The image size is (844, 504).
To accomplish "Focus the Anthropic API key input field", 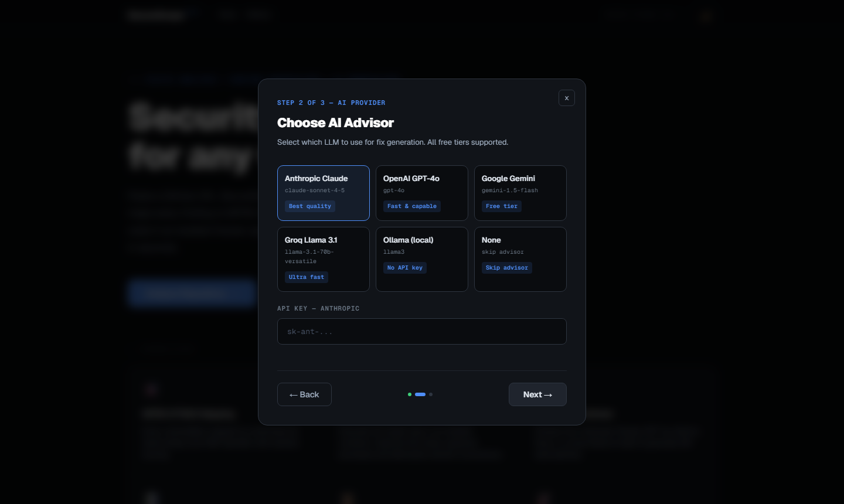I will (422, 332).
